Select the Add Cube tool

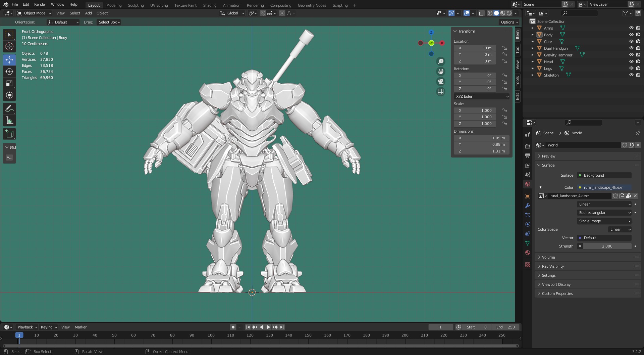9,134
